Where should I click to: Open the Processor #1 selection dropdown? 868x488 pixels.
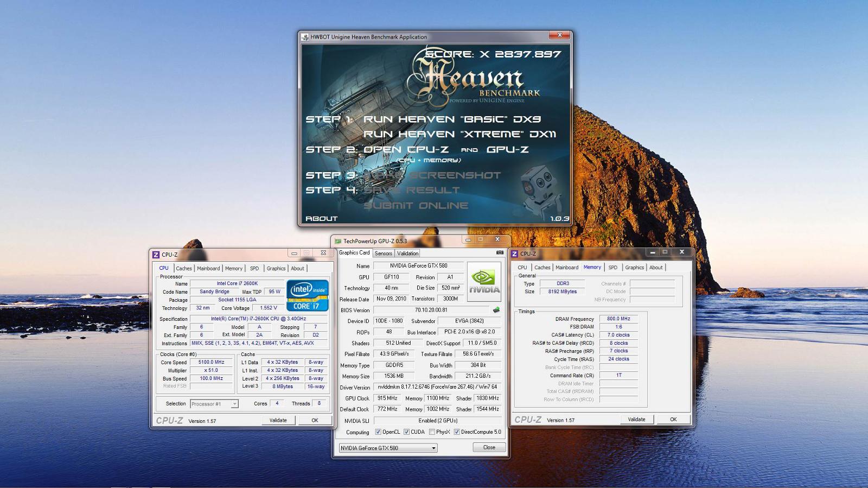tap(214, 404)
